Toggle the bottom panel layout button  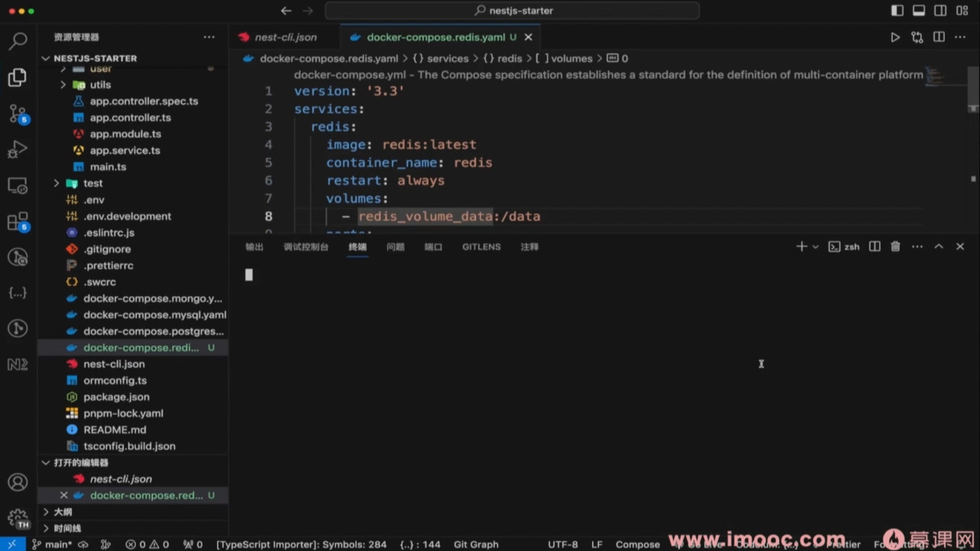919,11
